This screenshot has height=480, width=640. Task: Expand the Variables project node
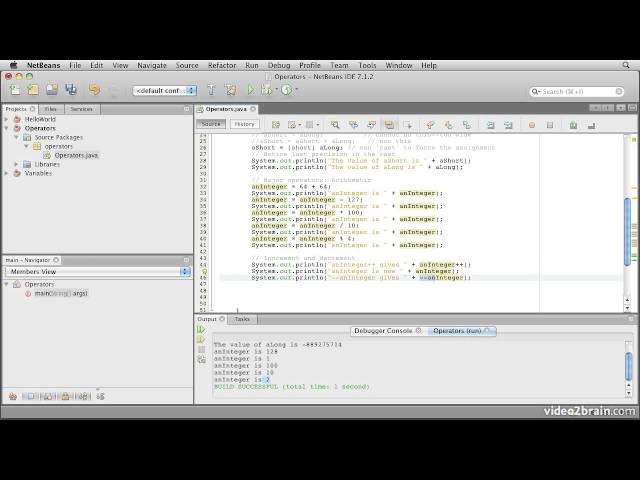point(7,173)
